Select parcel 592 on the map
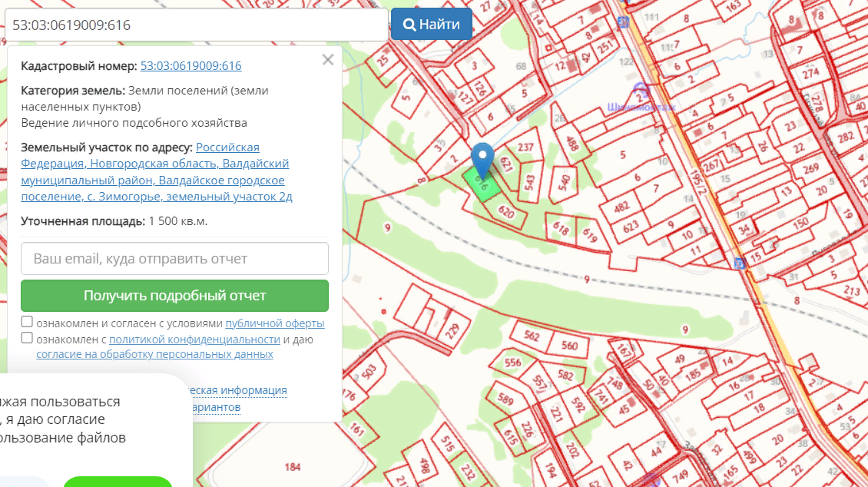Screen dimensions: 868x487 [x=578, y=404]
